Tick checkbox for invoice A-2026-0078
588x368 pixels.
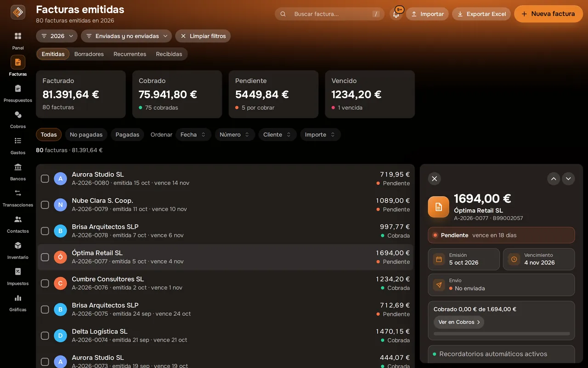[x=45, y=231]
